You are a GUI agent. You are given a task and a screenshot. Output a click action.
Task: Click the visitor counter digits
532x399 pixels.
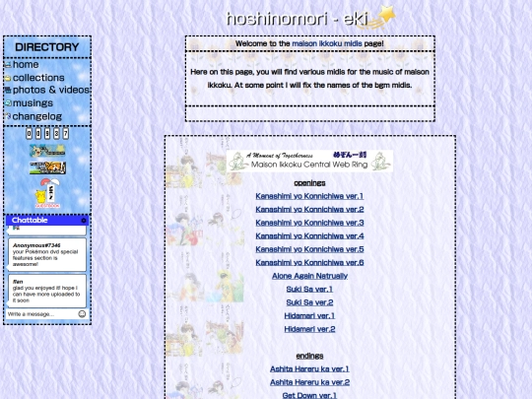(47, 134)
